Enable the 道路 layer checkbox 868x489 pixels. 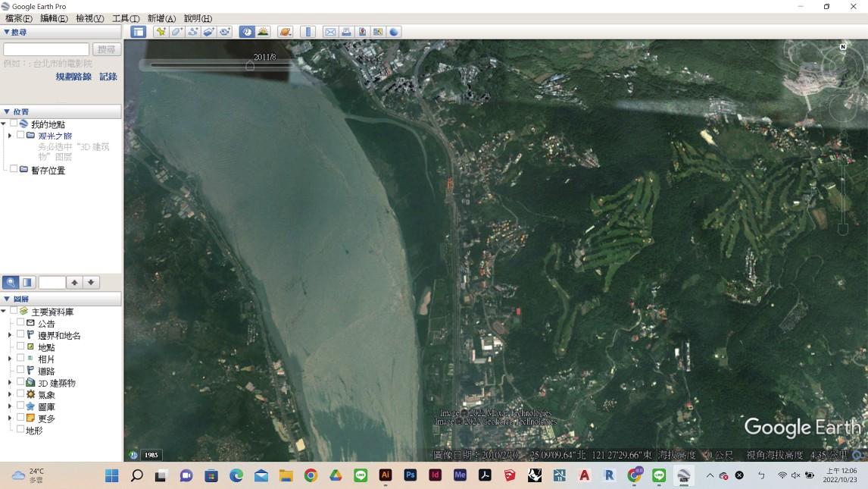coord(20,370)
